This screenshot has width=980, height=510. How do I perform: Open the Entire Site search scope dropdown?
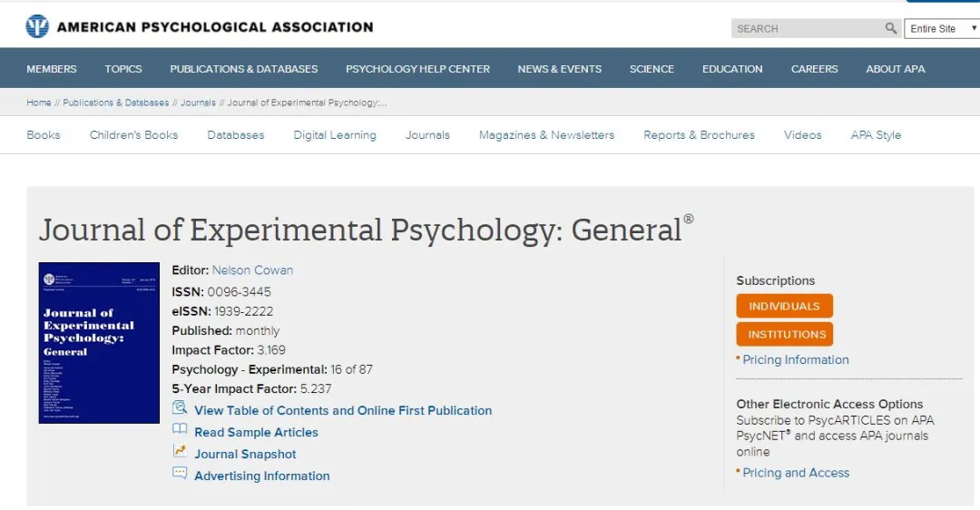pyautogui.click(x=942, y=29)
